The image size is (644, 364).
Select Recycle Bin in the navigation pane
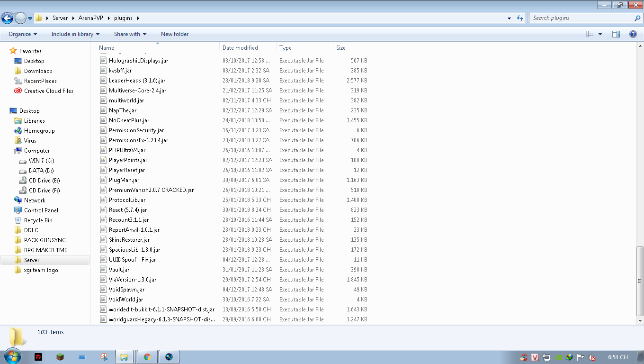point(38,220)
